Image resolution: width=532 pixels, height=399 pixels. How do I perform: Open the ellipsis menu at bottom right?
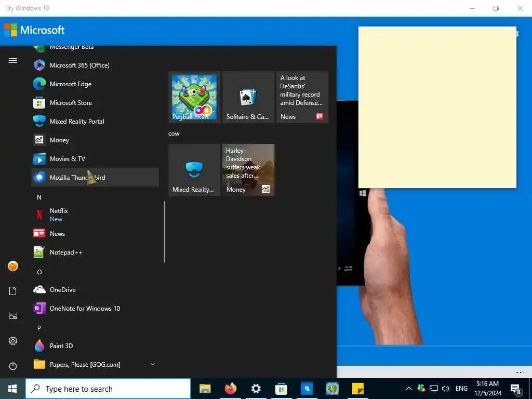tap(520, 372)
